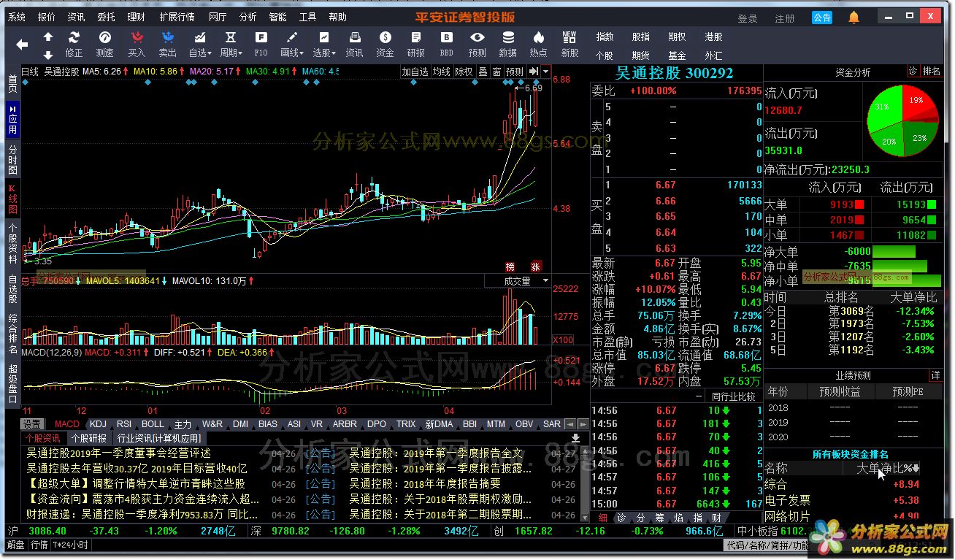955x560 pixels.
Task: Open the 预测 forecast eye icon
Action: (x=477, y=44)
